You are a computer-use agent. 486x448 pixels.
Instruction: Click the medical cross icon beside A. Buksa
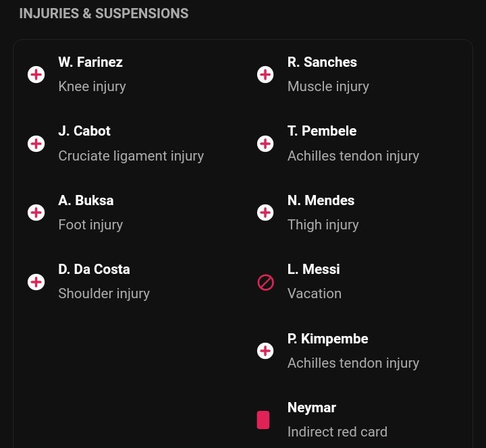coord(36,213)
